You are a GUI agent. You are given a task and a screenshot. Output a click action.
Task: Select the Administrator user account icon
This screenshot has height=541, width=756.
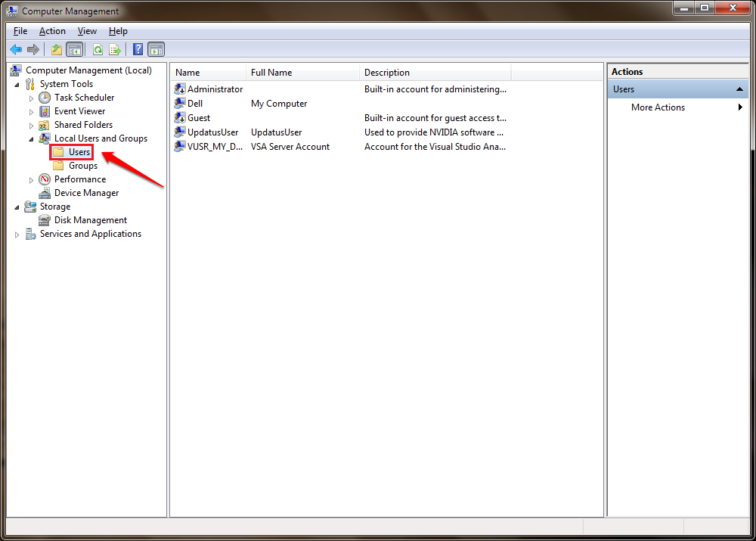[180, 89]
